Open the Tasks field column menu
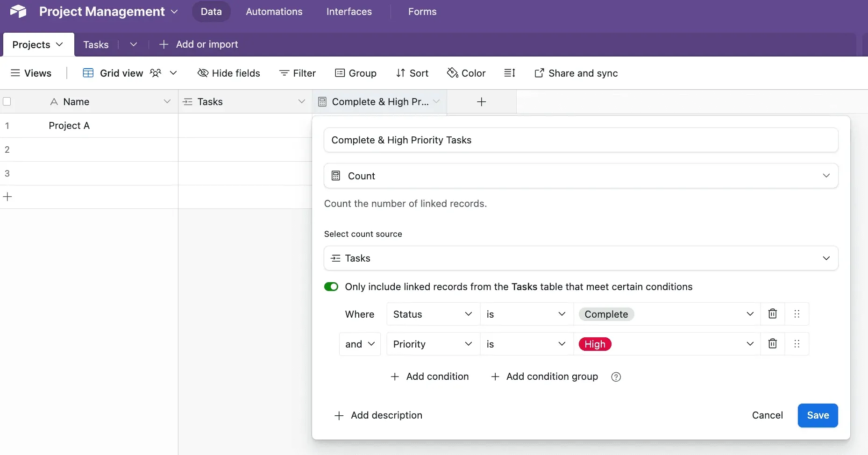 301,101
